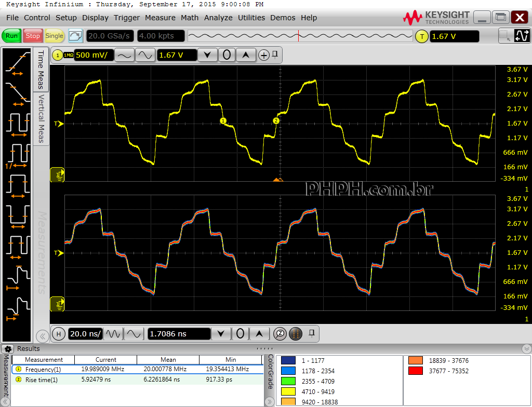Screen dimensions: 532x407
Task: Open the Measure menu
Action: 160,18
